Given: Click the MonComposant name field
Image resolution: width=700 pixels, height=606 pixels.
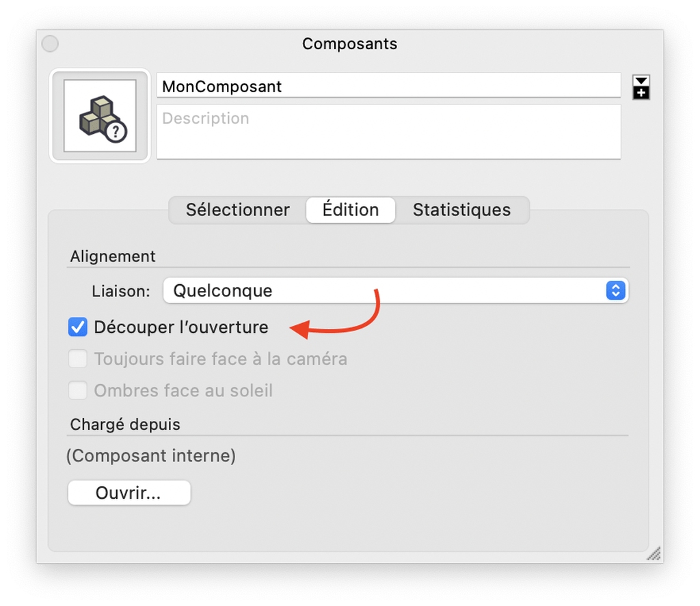Looking at the screenshot, I should coord(388,85).
